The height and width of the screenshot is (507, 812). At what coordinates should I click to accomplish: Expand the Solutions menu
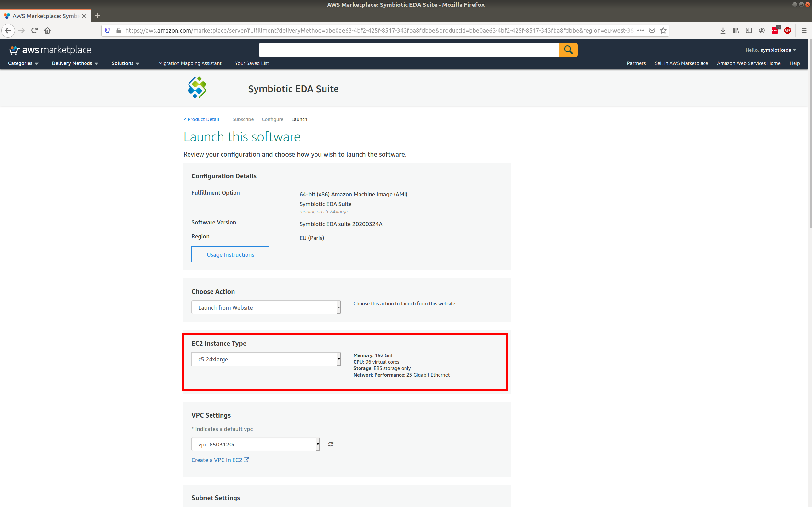coord(125,63)
